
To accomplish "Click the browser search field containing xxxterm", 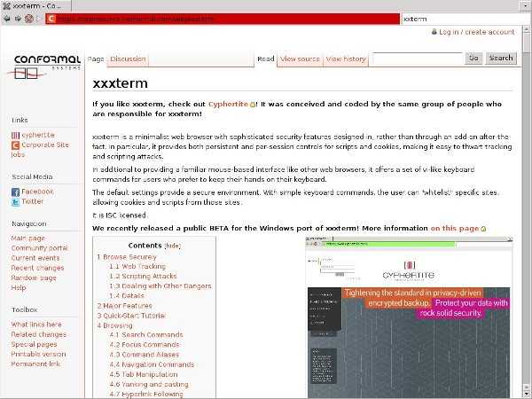I will pyautogui.click(x=466, y=19).
